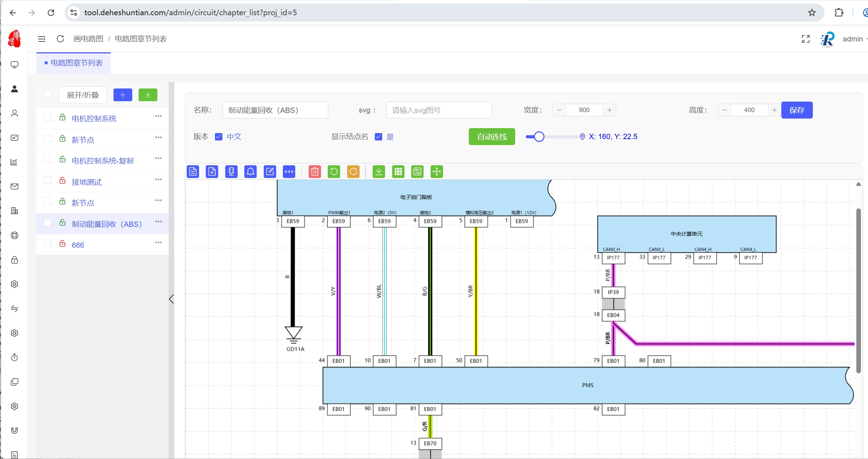868x459 pixels.
Task: Open the three-dot menu for 电机控制系统
Action: coord(158,116)
